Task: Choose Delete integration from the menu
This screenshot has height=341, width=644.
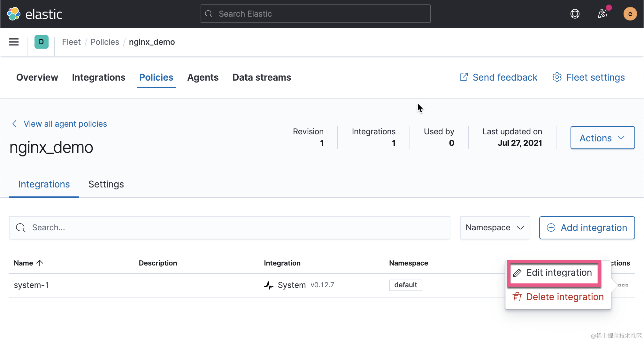Action: [x=558, y=297]
